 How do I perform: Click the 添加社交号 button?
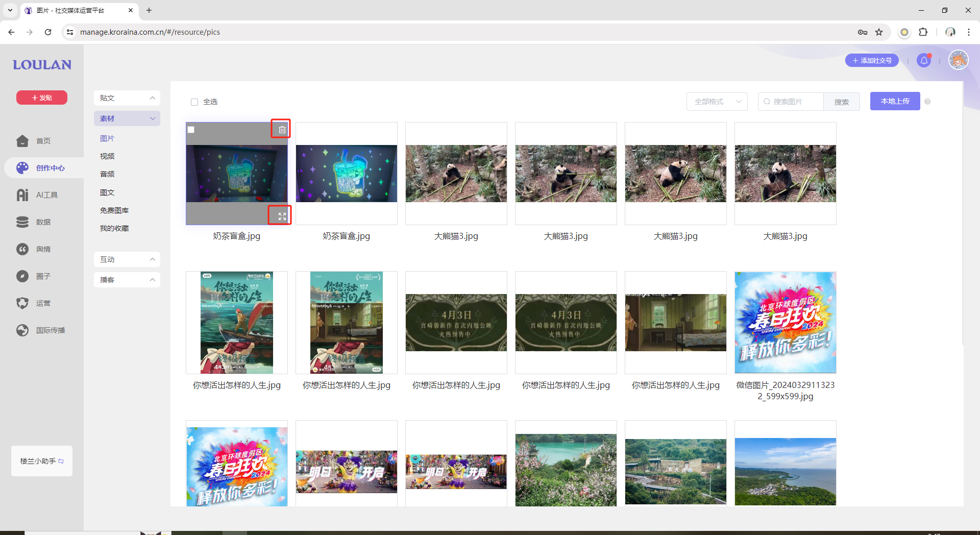[x=872, y=60]
